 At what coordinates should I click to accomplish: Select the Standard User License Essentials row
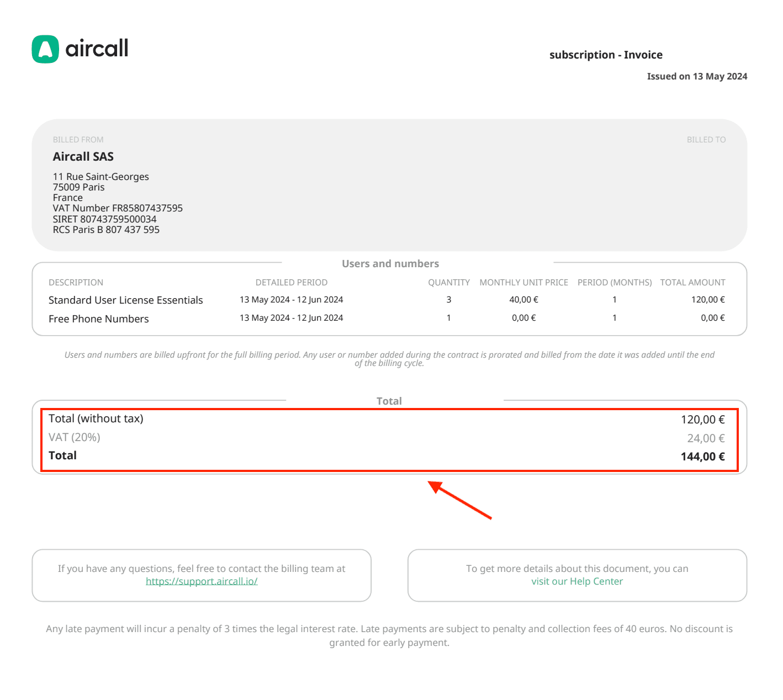(x=126, y=300)
